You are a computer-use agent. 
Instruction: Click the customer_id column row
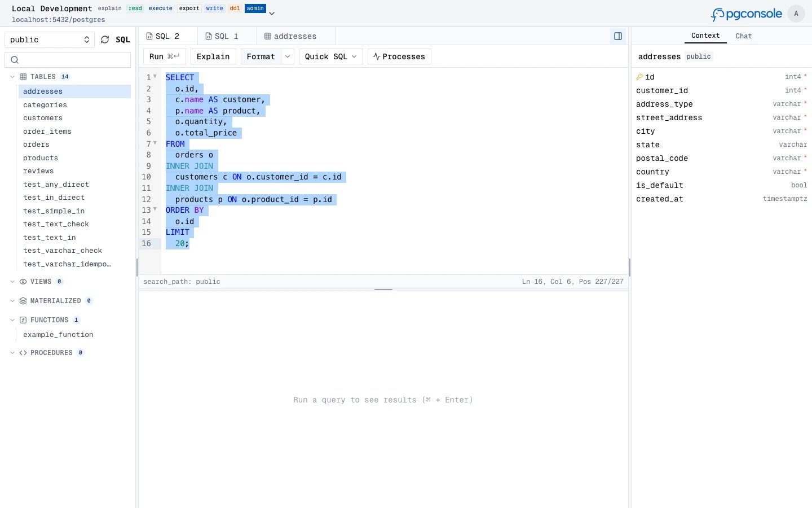(722, 90)
